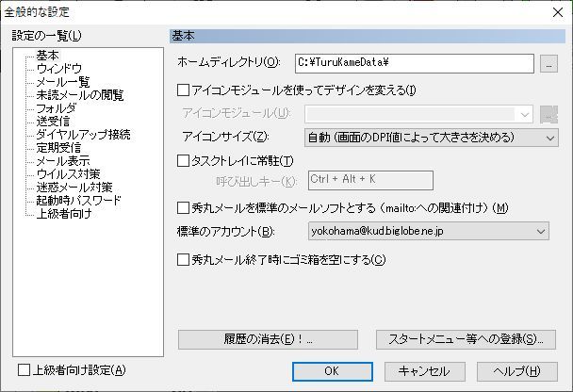Viewport: 573px width, 392px height.
Task: Enable 秀丸メール終了時にゴミ箱を空にする checkbox
Action: pyautogui.click(x=184, y=259)
